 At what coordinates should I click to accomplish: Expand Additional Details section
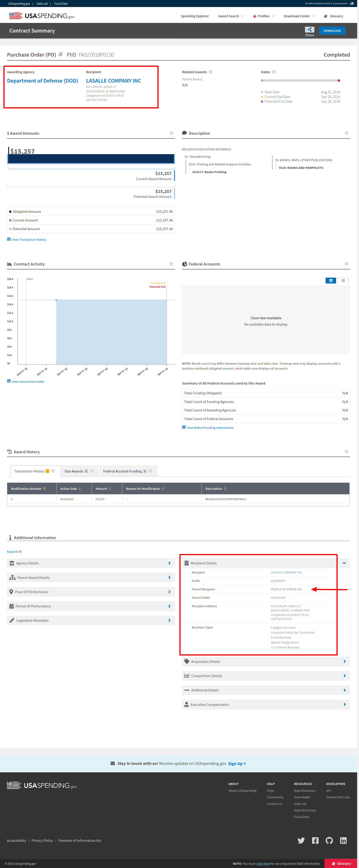pos(266,690)
